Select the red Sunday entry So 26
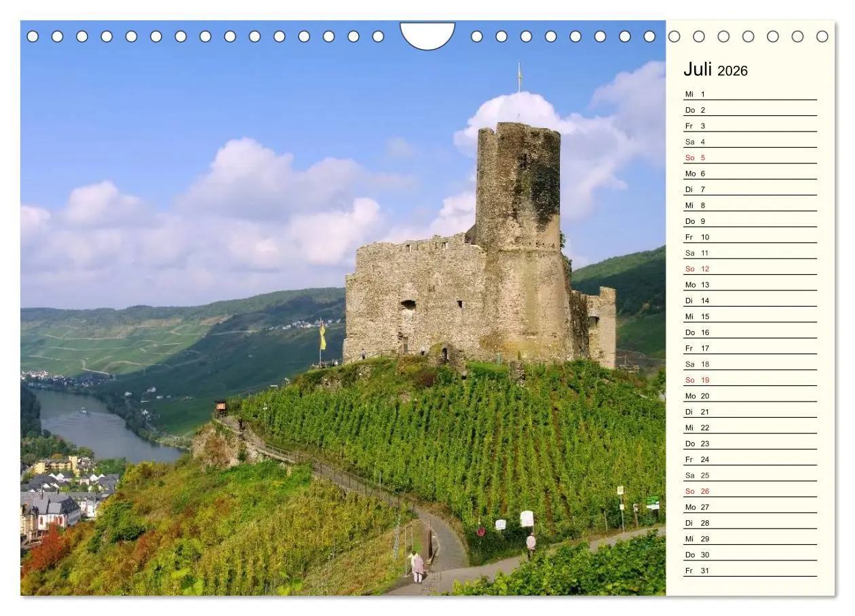Viewport: 855px width, 616px height. (x=698, y=491)
